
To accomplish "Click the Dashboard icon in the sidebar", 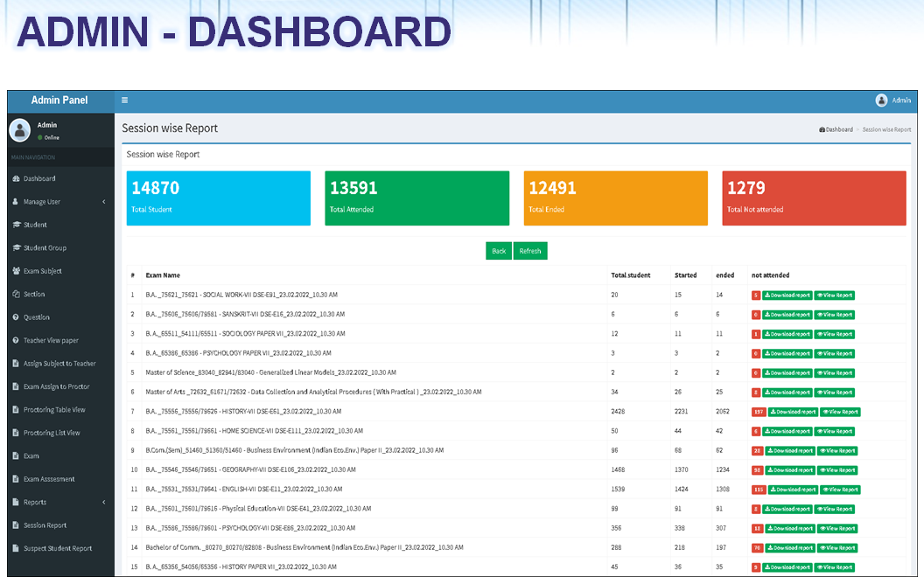I will (16, 178).
